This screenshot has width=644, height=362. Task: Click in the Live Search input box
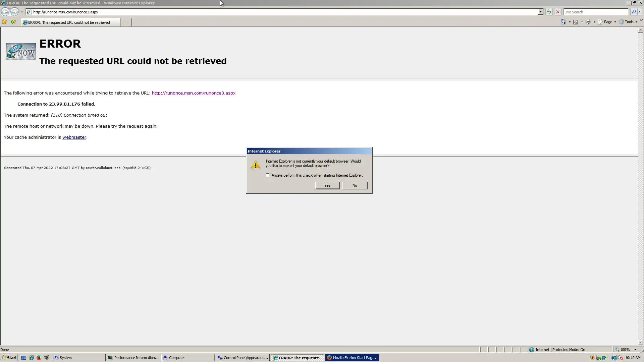click(x=595, y=12)
